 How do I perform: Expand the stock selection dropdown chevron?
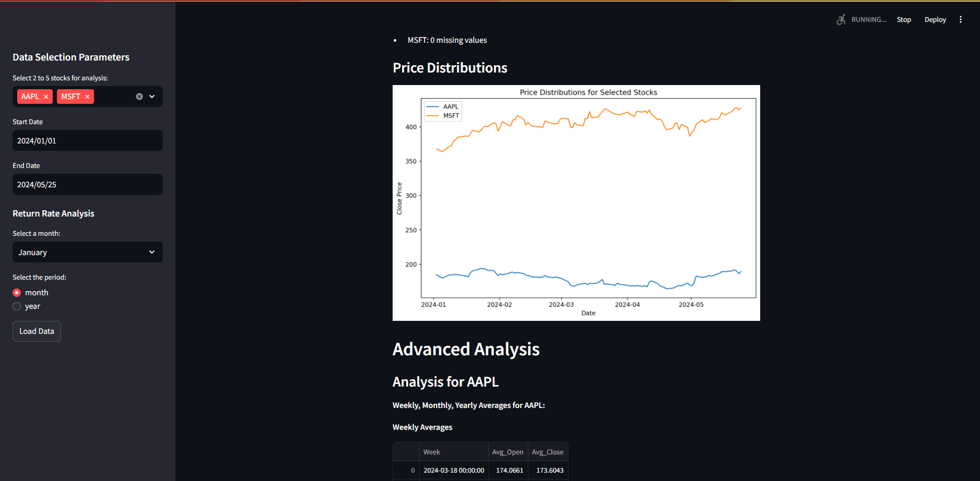click(x=152, y=97)
